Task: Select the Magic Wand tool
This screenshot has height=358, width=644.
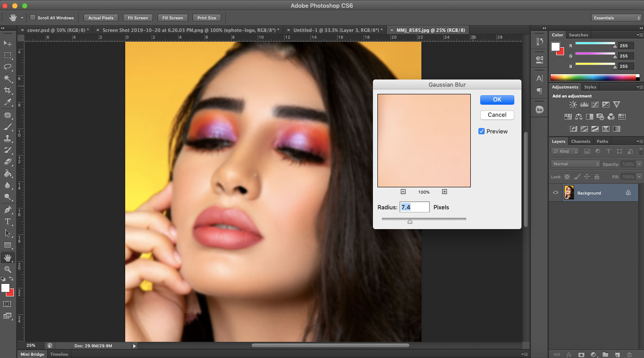Action: (x=8, y=79)
